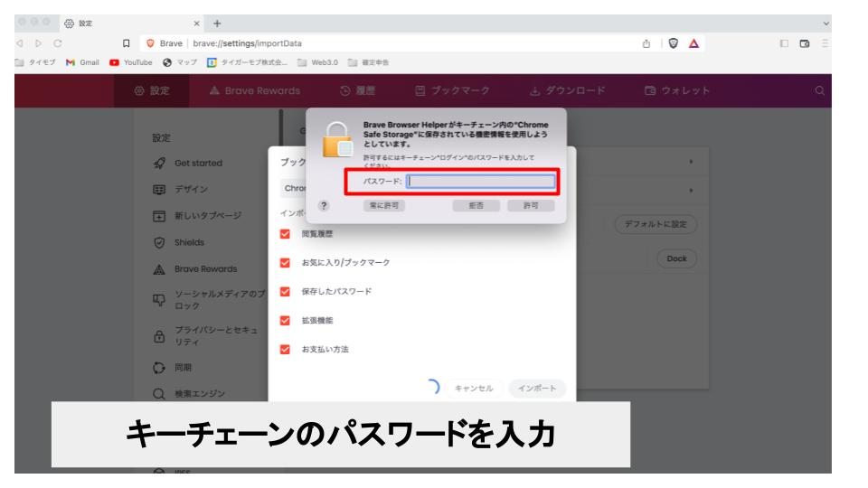
Task: Open the ブックマーク header tab
Action: [452, 90]
